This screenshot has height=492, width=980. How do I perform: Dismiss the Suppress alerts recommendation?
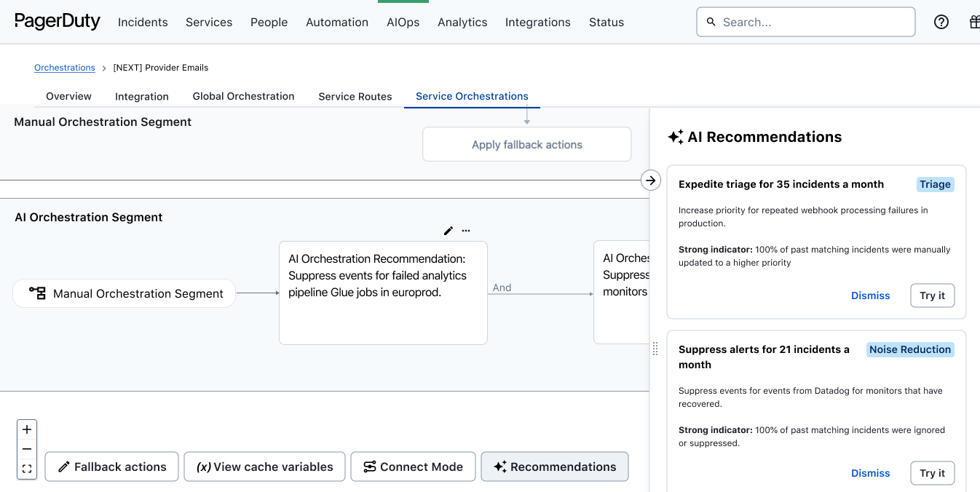870,473
